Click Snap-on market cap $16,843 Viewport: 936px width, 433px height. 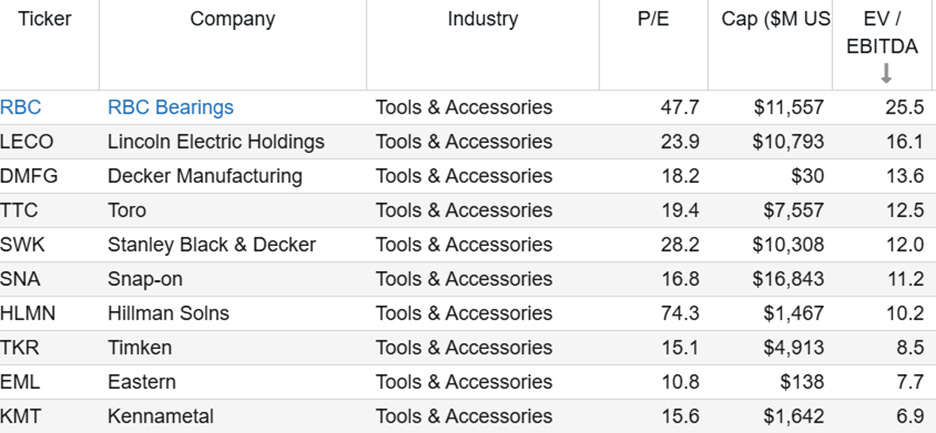pos(788,279)
